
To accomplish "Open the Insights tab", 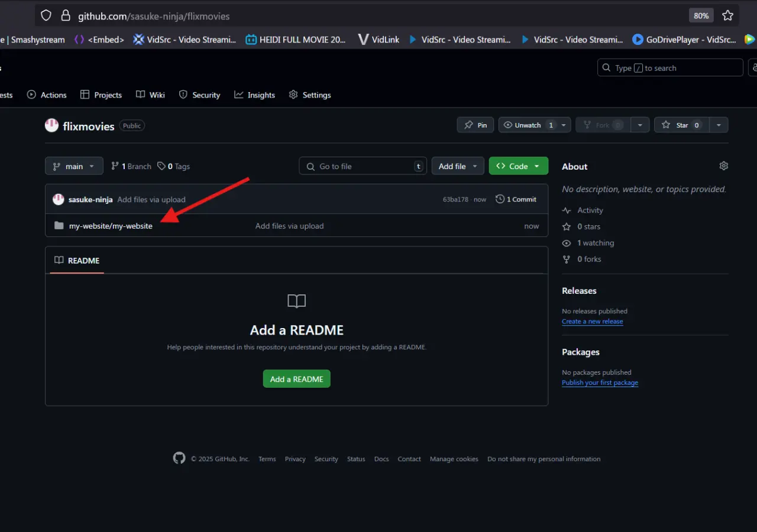I will (x=254, y=95).
